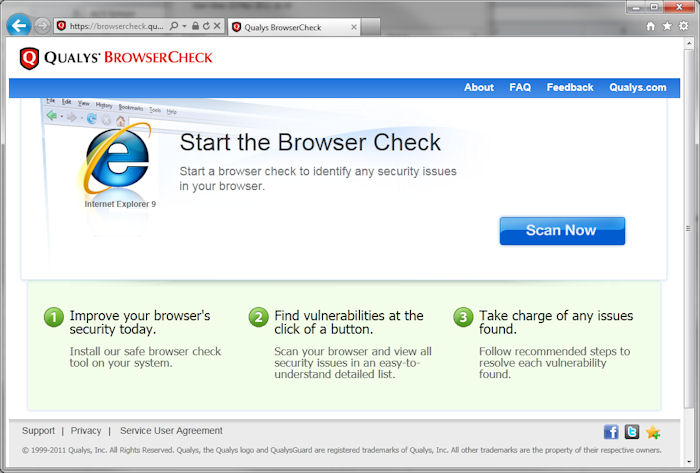Select the Qualys BrowserCheck tab

[x=293, y=27]
